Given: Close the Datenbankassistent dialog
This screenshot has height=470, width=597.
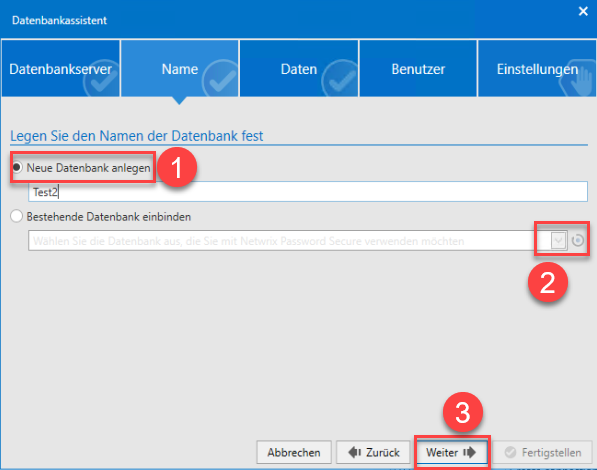Looking at the screenshot, I should pyautogui.click(x=583, y=11).
